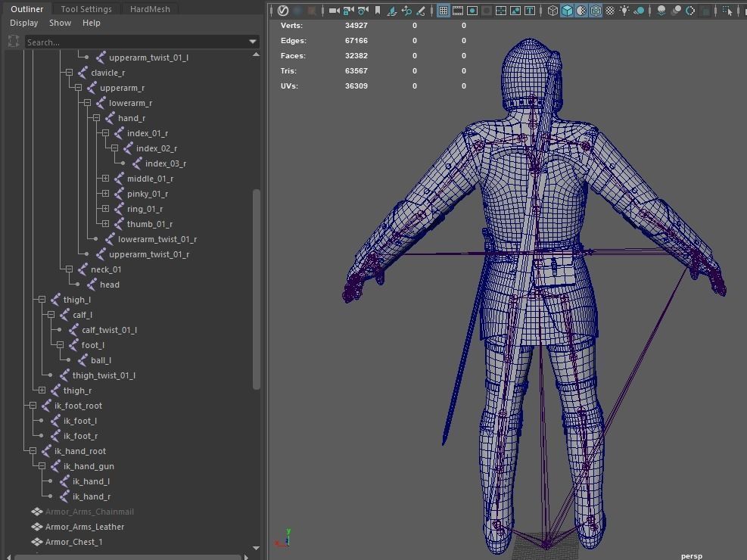Select the calf_twist_01_l joint
Image resolution: width=747 pixels, height=560 pixels.
(x=110, y=330)
